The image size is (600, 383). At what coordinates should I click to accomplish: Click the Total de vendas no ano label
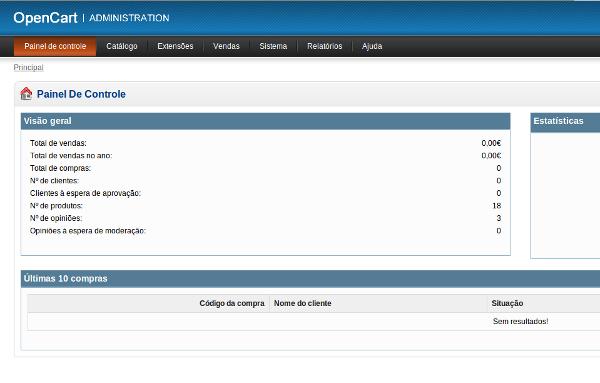point(71,156)
